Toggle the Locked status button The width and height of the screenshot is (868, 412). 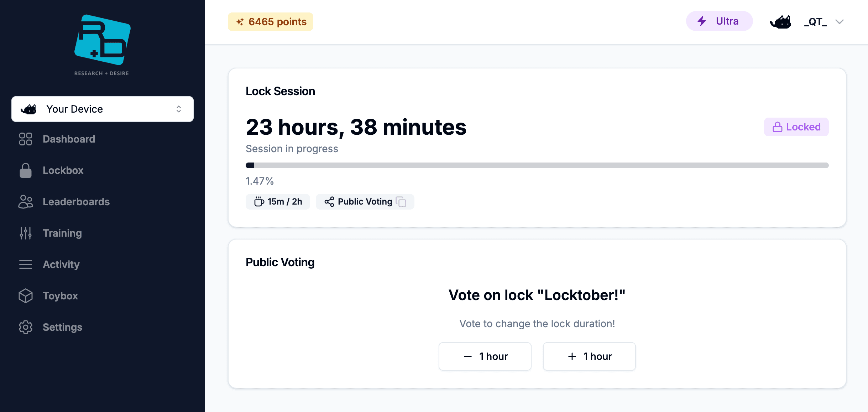pyautogui.click(x=796, y=127)
